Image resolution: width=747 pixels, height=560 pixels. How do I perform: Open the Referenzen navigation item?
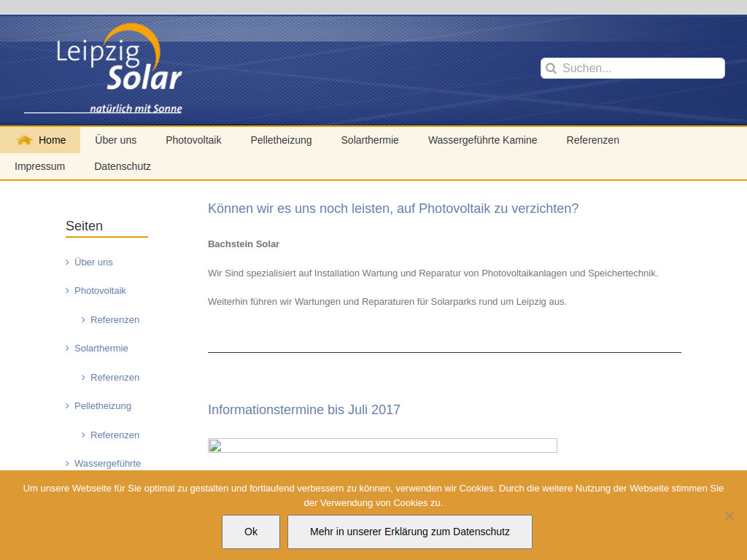coord(592,140)
